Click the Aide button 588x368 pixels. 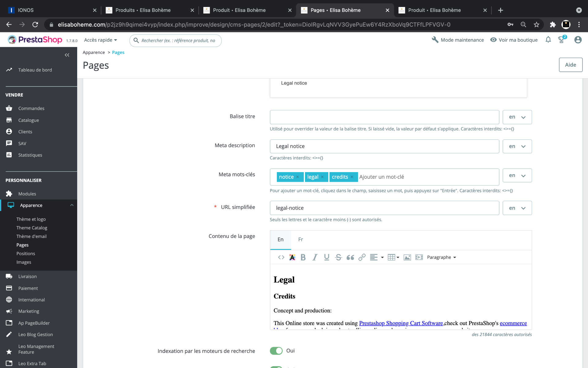pyautogui.click(x=571, y=65)
